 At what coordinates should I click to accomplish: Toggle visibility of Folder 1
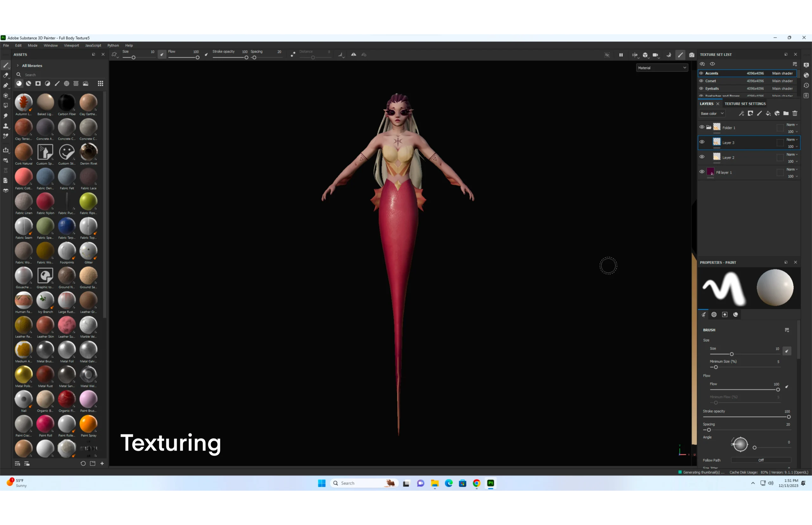(x=702, y=127)
